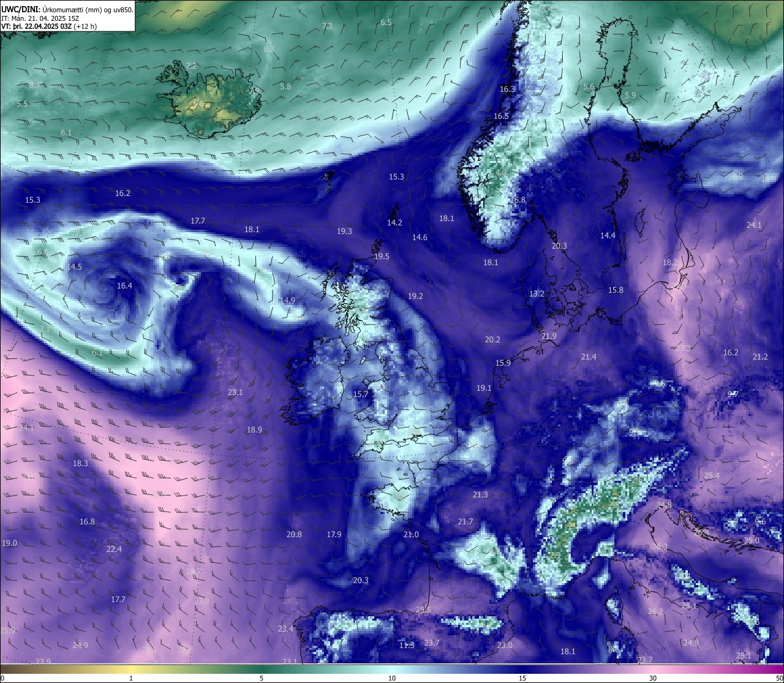The width and height of the screenshot is (784, 683).
Task: Click the 14.2 value on the map
Action: point(394,222)
